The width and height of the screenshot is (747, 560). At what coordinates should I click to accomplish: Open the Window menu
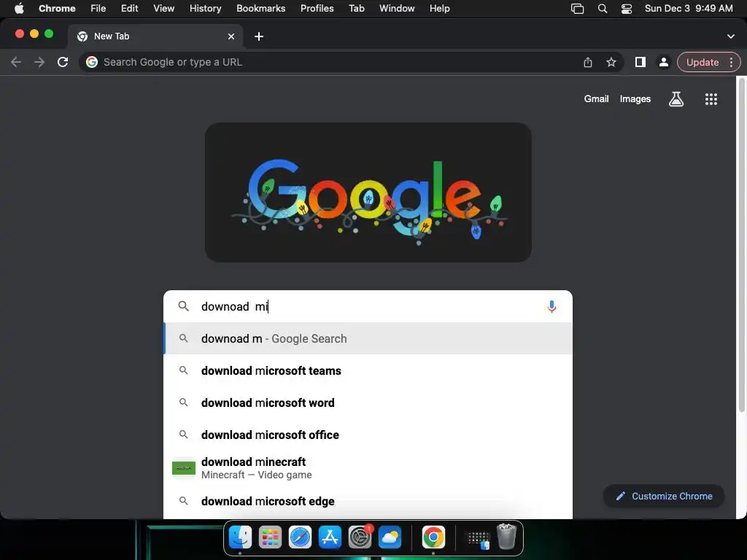(397, 8)
